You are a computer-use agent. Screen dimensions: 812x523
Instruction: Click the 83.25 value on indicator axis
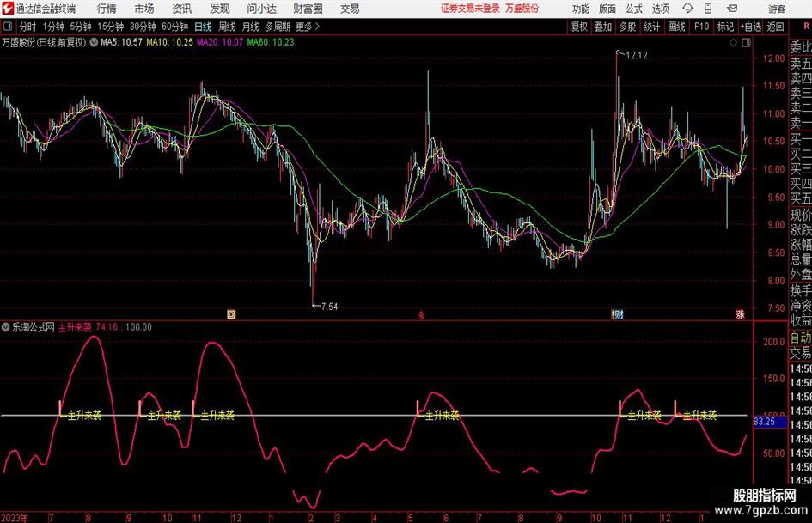tap(765, 422)
